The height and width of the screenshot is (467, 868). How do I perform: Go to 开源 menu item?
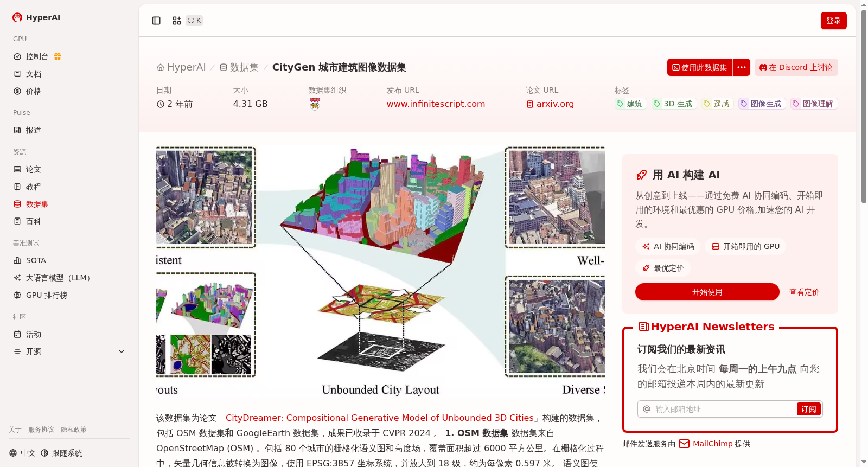[x=69, y=351]
